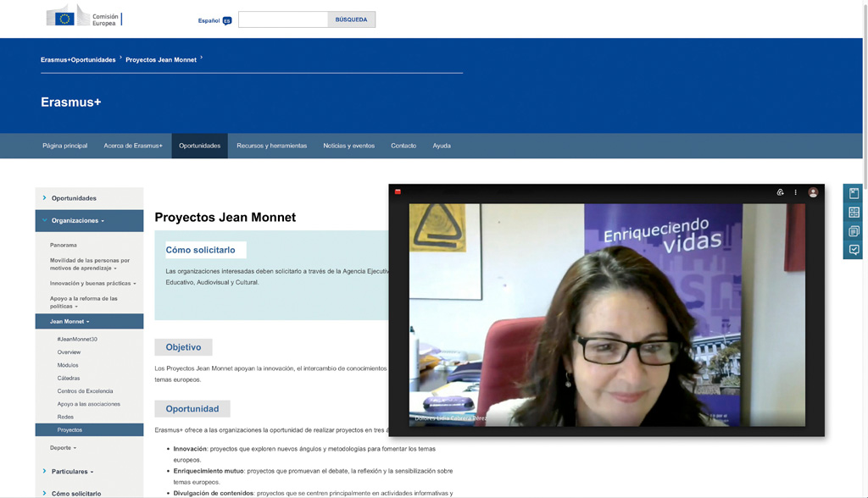Viewport: 868px width, 498px height.
Task: Open the Centros de Excelencia link
Action: (x=85, y=391)
